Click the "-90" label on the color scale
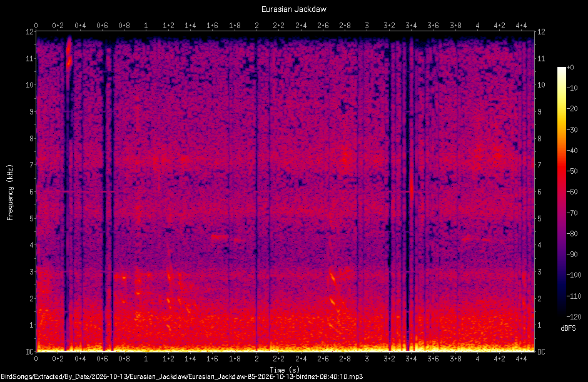This screenshot has width=588, height=382. point(572,254)
